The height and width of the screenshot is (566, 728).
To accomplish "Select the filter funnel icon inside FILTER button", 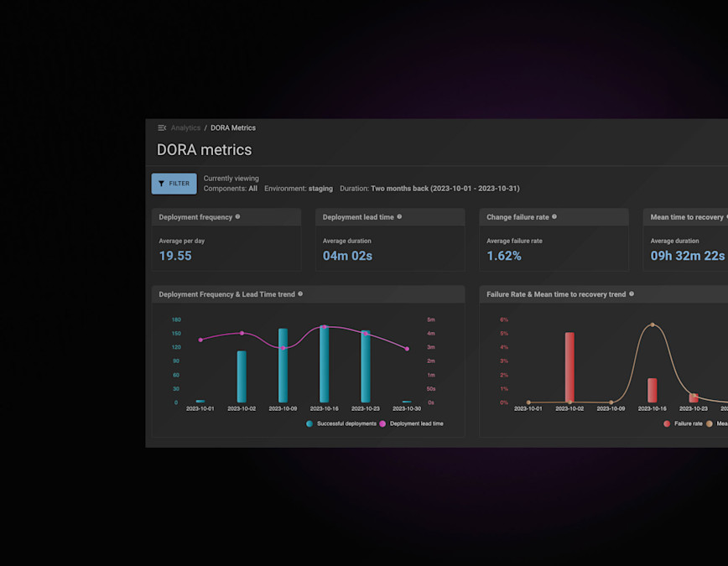I will pos(161,184).
